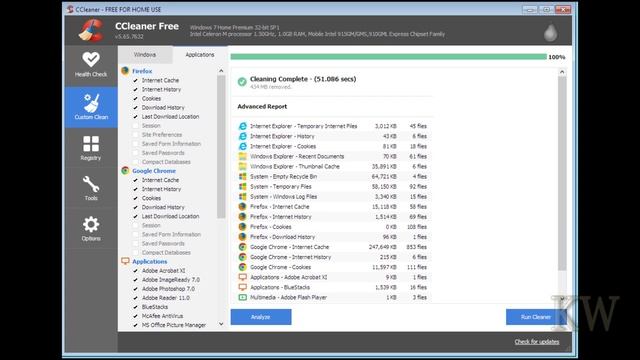Click cleaner list scroll down arrow
The image size is (640, 360).
(x=221, y=324)
